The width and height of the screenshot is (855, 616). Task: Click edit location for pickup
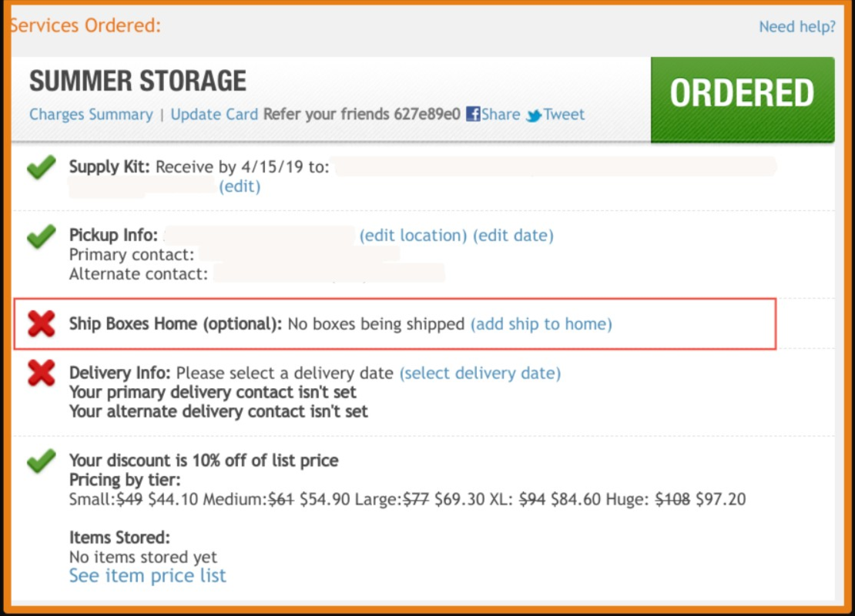click(413, 236)
